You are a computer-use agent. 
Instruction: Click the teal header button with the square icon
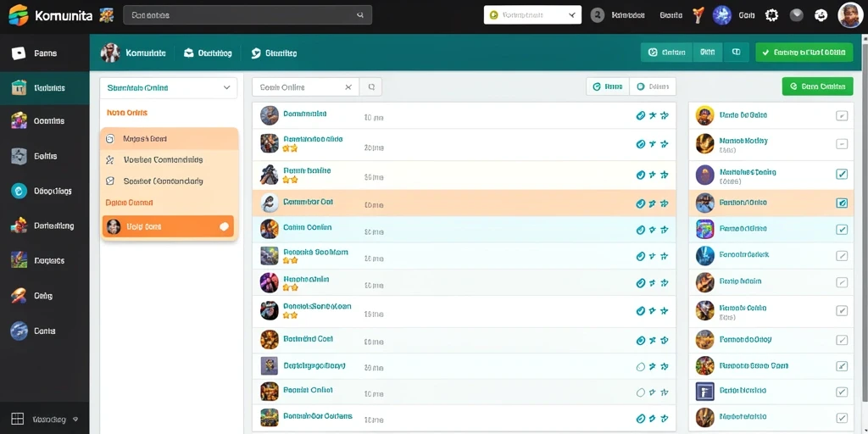point(736,53)
